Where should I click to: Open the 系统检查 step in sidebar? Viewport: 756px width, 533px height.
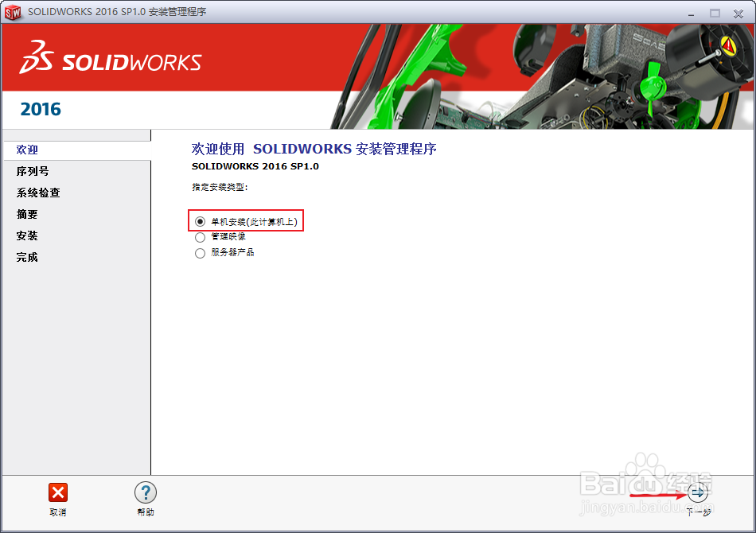pos(38,193)
